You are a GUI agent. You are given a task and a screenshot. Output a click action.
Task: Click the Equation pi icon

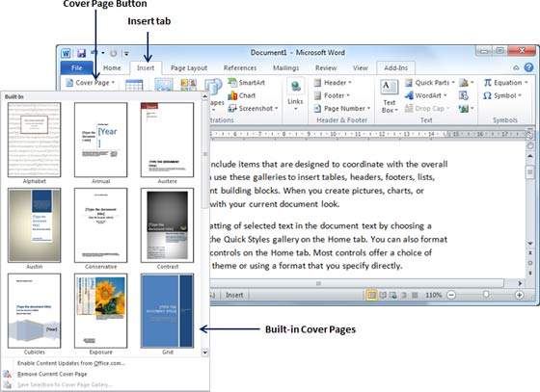(x=487, y=83)
